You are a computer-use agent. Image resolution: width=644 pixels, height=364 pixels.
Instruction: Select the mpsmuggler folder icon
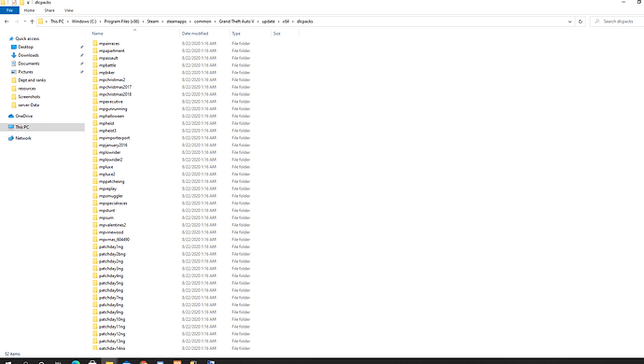pos(95,196)
